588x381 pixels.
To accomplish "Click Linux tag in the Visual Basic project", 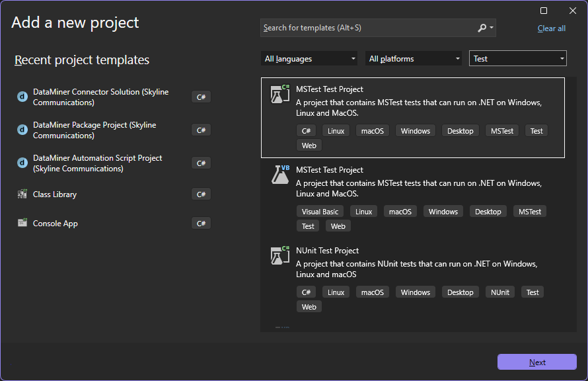I will (363, 211).
